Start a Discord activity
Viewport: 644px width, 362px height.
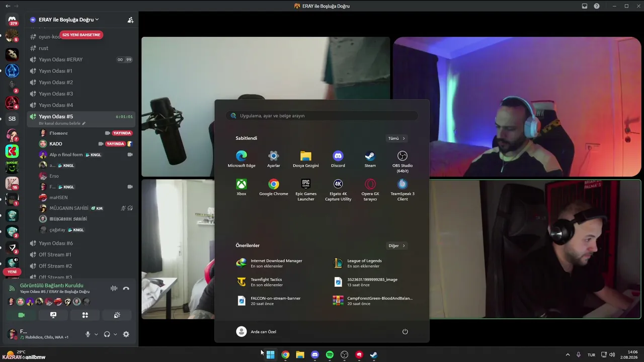[85, 315]
